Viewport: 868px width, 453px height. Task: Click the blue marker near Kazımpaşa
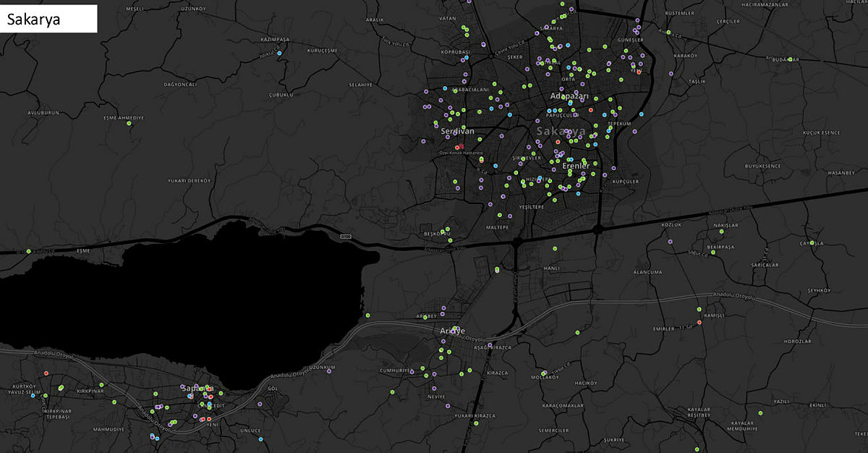(x=279, y=53)
